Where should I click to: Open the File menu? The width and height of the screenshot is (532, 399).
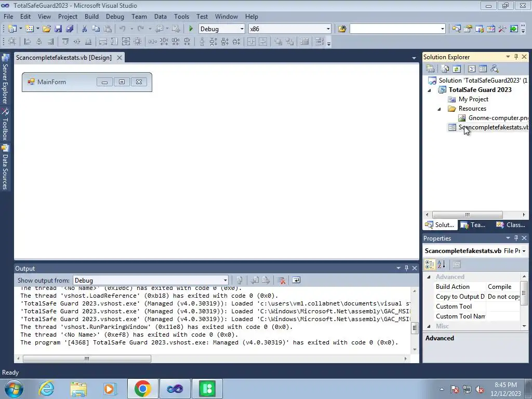pos(8,16)
